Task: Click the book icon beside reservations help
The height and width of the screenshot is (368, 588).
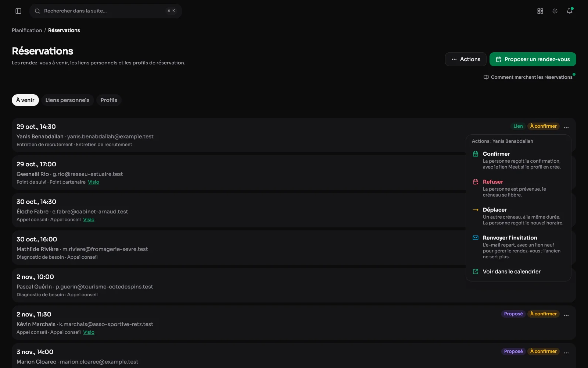Action: pyautogui.click(x=486, y=77)
